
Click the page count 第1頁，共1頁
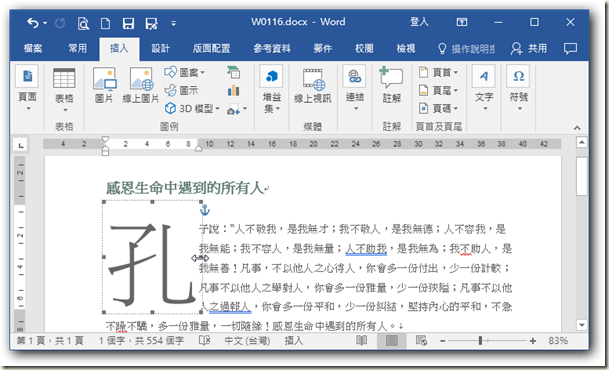coord(50,341)
